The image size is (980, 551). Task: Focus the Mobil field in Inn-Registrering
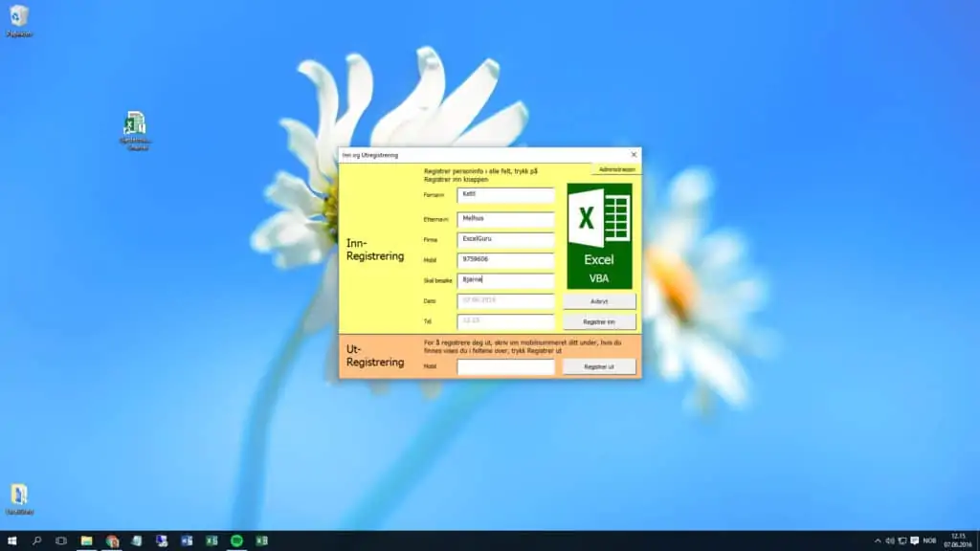coord(505,260)
